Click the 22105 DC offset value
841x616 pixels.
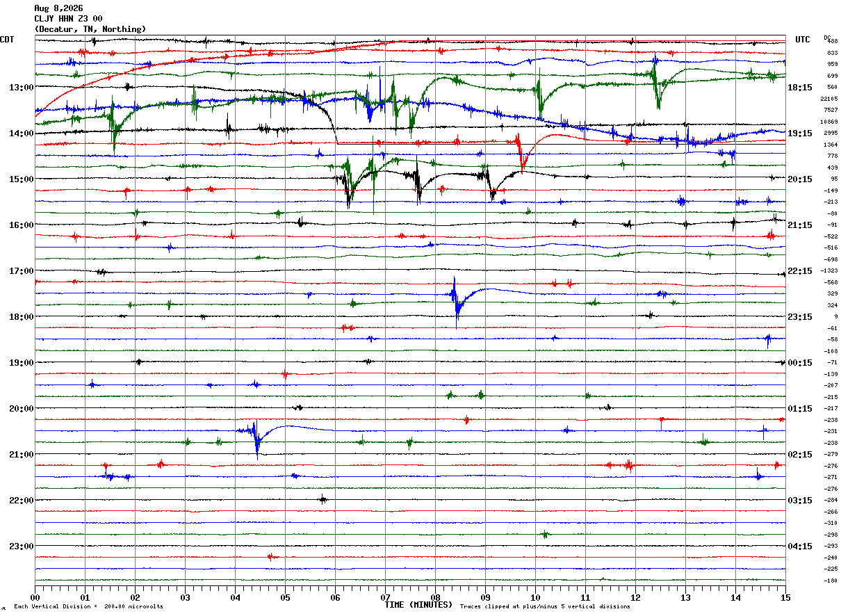[831, 99]
